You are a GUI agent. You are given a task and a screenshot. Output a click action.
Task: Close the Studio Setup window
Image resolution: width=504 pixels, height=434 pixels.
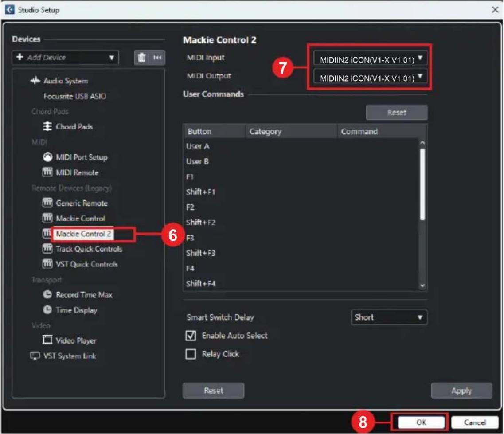[x=495, y=10]
